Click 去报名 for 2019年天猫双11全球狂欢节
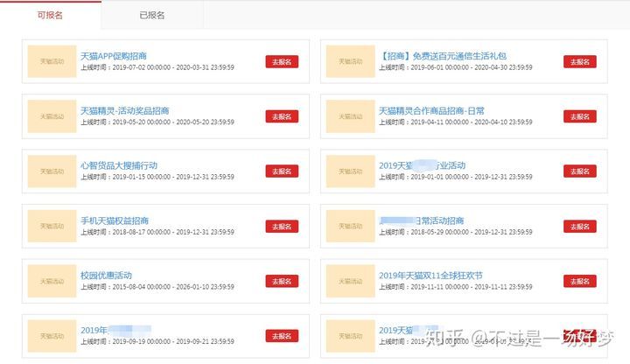The height and width of the screenshot is (364, 630). tap(580, 281)
